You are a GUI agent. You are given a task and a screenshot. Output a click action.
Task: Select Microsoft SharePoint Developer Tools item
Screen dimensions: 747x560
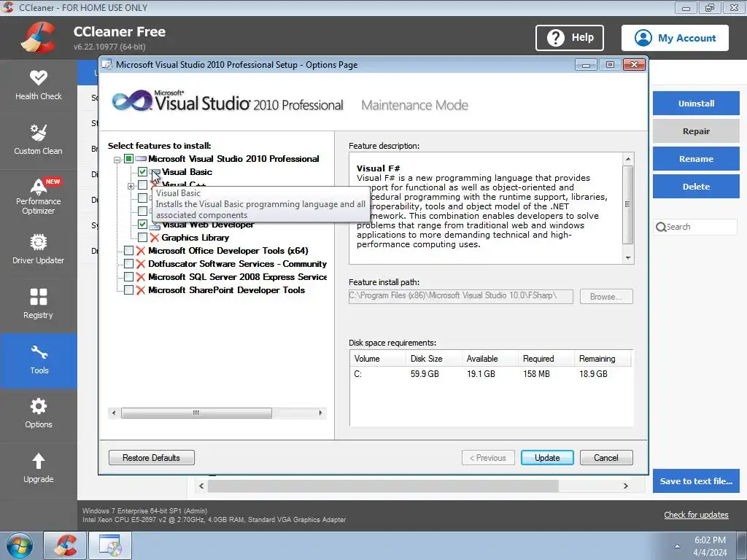click(226, 290)
